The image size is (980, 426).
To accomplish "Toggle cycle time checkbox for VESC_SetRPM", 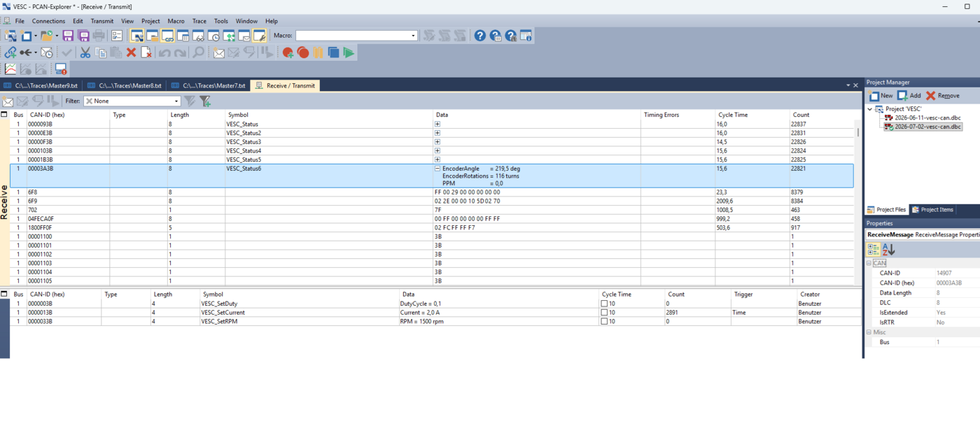I will (604, 322).
